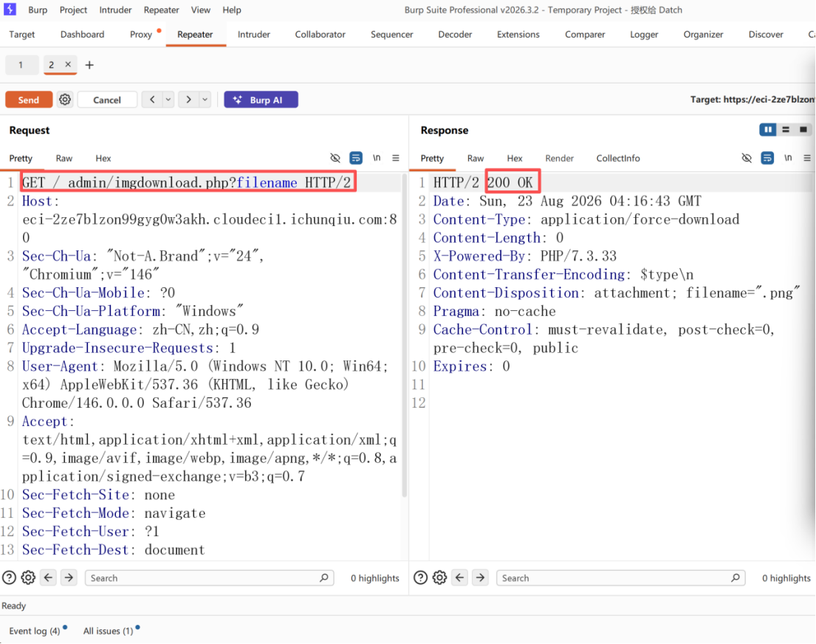The image size is (816, 644).
Task: Launch Burp AI
Action: (x=261, y=100)
